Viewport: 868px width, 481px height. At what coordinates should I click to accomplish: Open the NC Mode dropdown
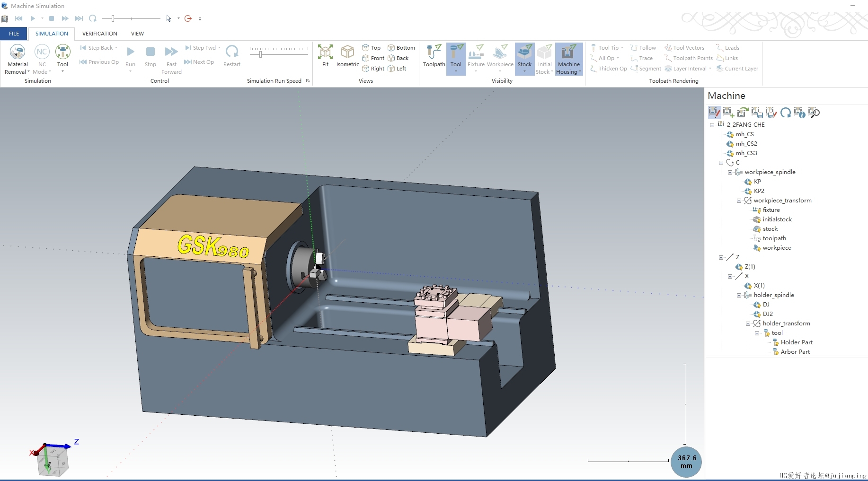coord(42,72)
